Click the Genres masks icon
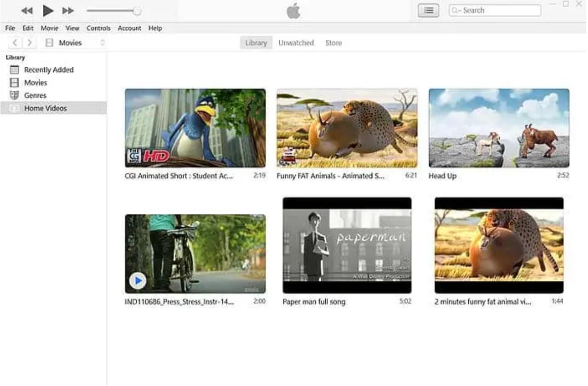The width and height of the screenshot is (588, 386). pos(15,95)
